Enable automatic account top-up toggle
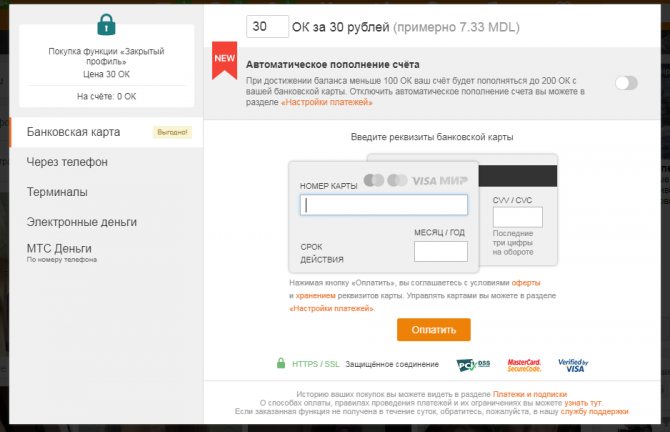670x432 pixels. [626, 83]
